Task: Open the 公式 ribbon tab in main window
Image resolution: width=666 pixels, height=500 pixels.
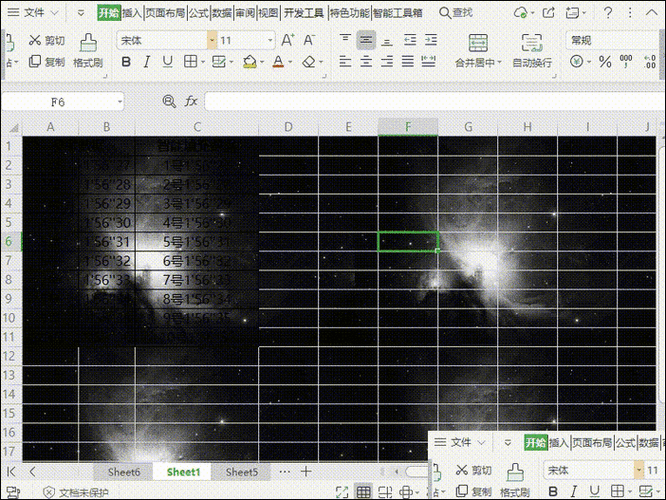Action: (199, 13)
